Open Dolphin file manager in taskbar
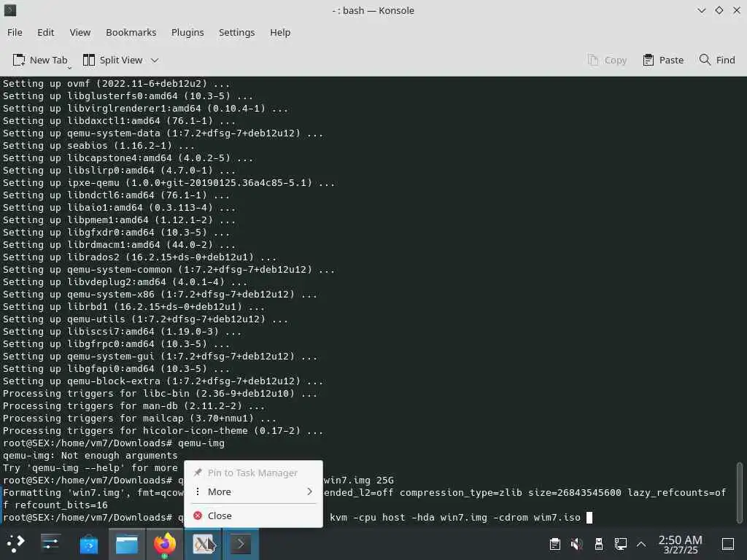 coord(127,544)
